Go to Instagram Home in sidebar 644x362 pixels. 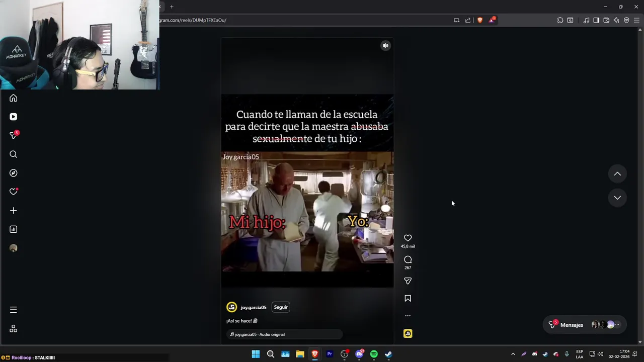[x=14, y=98]
